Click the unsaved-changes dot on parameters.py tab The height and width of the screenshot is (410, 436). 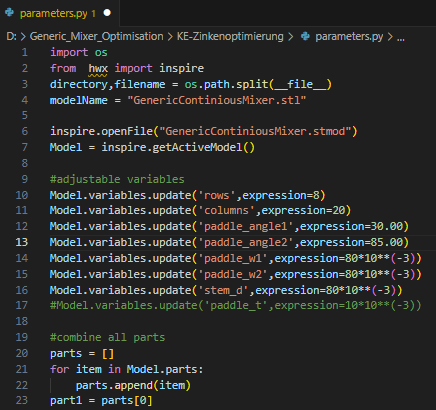(x=107, y=13)
